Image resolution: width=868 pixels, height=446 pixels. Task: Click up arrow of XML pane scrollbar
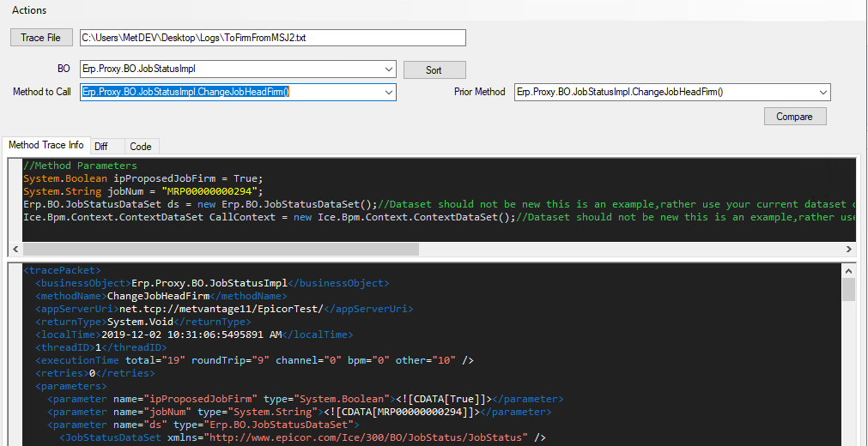[x=848, y=270]
